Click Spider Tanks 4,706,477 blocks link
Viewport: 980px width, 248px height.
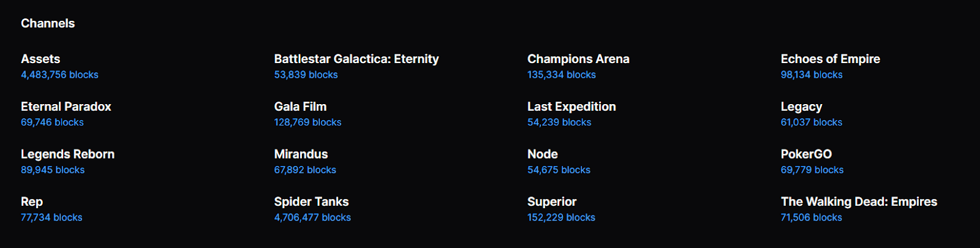[x=312, y=217]
